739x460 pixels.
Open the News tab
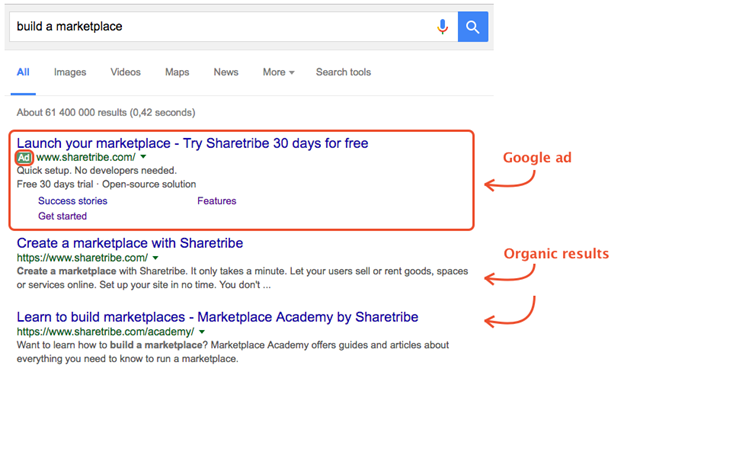pos(226,72)
